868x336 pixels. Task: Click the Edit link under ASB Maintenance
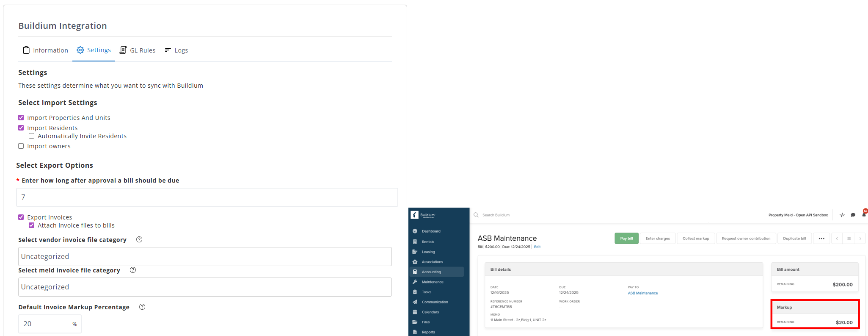tap(537, 247)
